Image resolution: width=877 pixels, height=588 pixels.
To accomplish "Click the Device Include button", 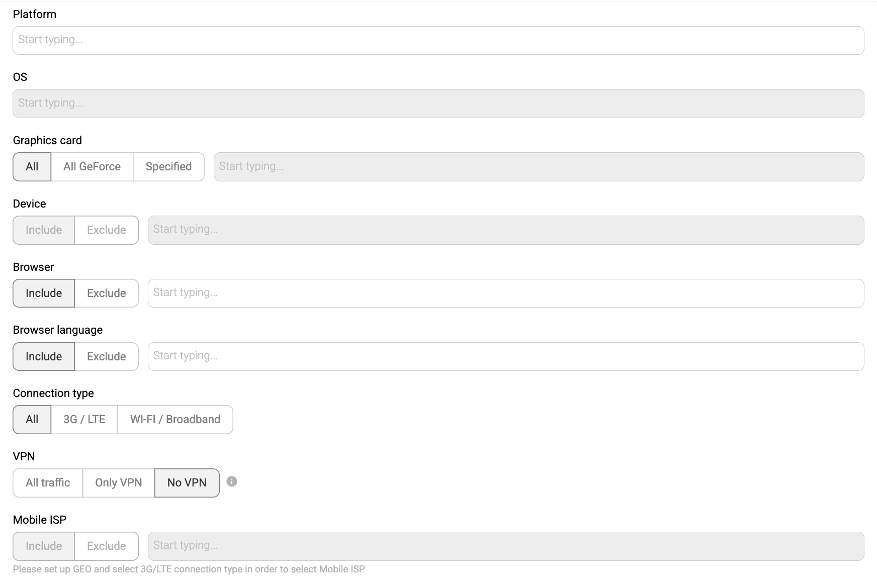I will (x=44, y=230).
